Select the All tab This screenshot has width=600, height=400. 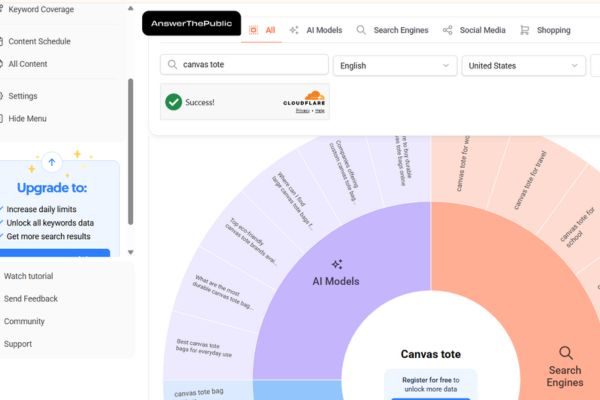click(x=262, y=30)
